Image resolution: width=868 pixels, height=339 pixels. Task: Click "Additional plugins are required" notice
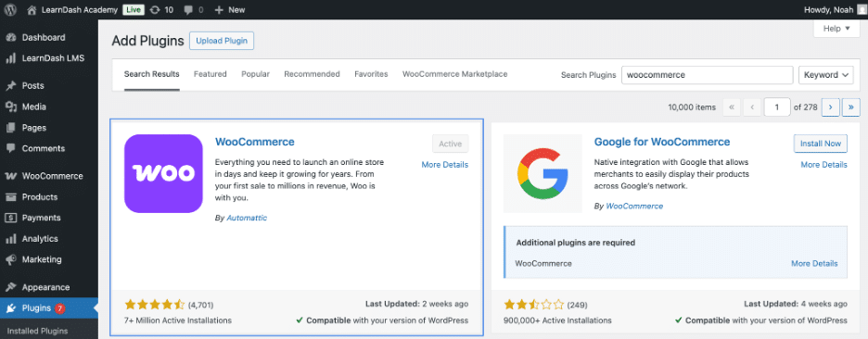pos(575,243)
